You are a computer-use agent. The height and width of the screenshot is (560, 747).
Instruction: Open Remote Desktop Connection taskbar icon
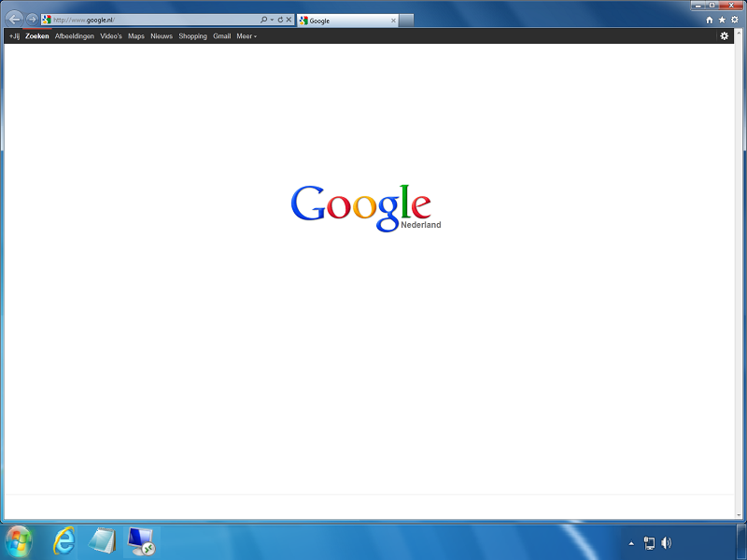pos(142,541)
